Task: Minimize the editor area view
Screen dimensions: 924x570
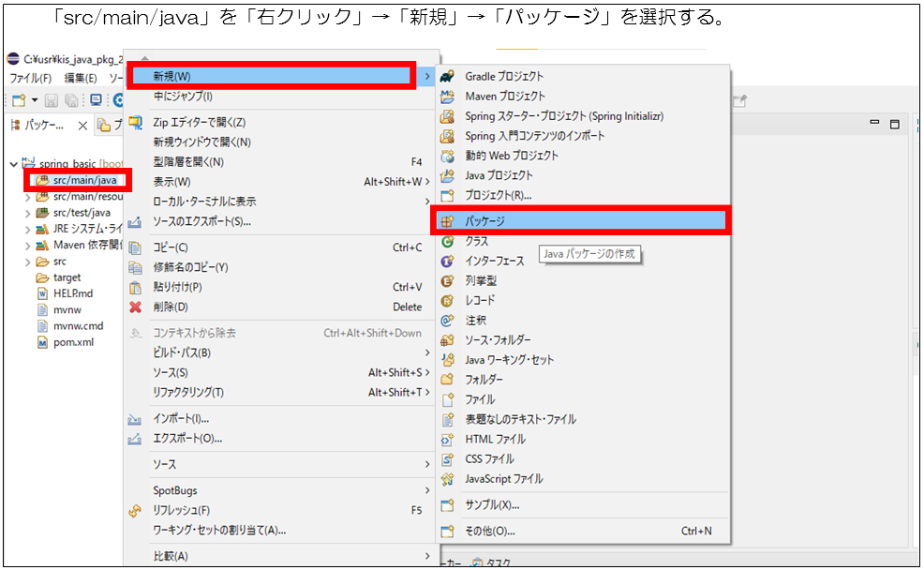Action: pos(874,125)
